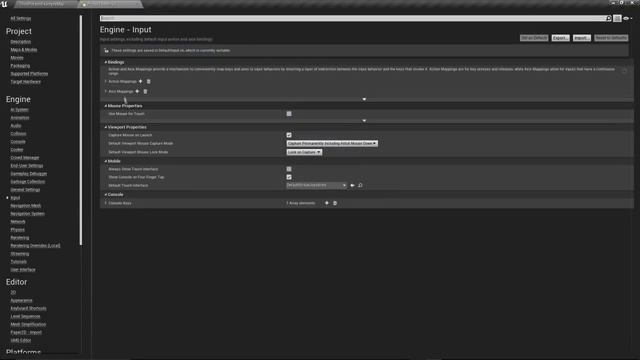Image resolution: width=640 pixels, height=360 pixels.
Task: Use selected asset arrow for Default Touch Interface
Action: click(x=352, y=185)
